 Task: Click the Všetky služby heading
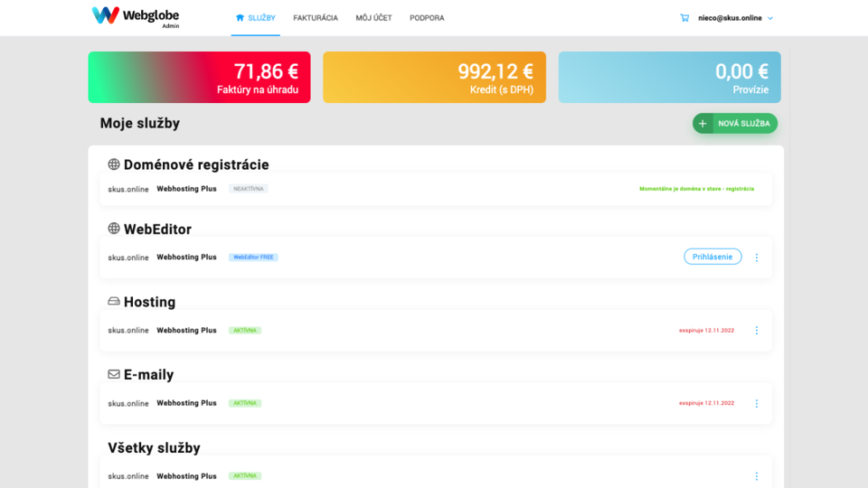tap(154, 447)
